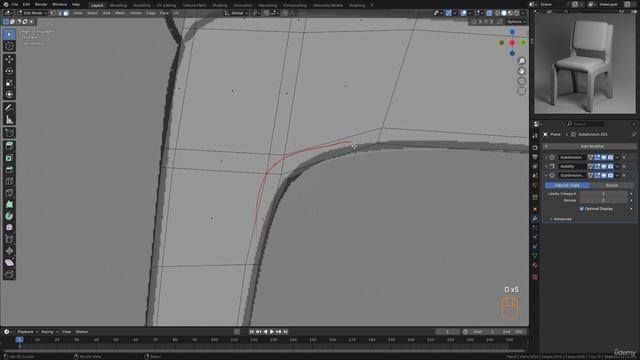Open the viewport Options dropdown
Image resolution: width=640 pixels, height=360 pixels.
pyautogui.click(x=516, y=22)
